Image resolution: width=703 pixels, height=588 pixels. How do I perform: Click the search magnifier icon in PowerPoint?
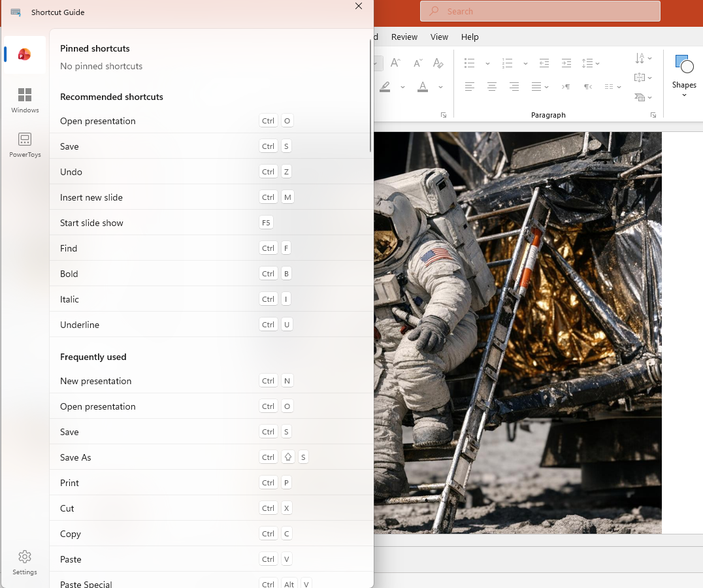tap(434, 11)
